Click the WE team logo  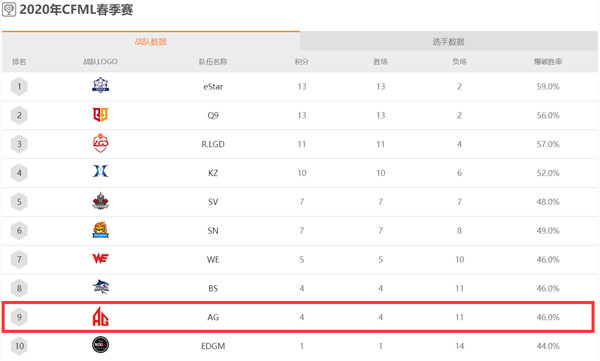pyautogui.click(x=101, y=258)
